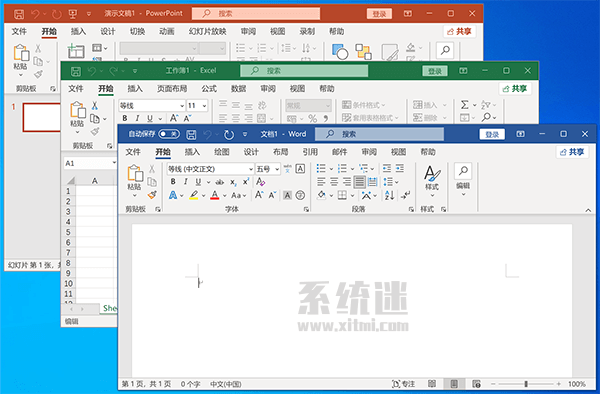Open Change Case dropdown (Aa) in Word
The width and height of the screenshot is (600, 394).
point(239,195)
